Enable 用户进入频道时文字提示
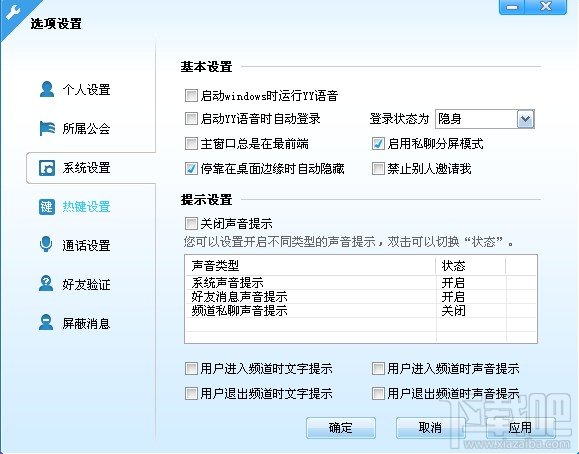Screen dimensions: 579x454 (191, 368)
